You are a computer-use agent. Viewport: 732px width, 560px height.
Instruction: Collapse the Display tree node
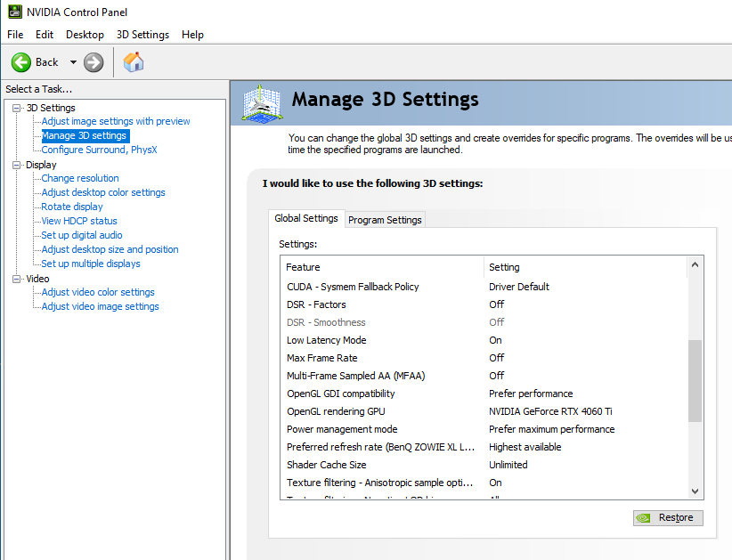click(16, 165)
